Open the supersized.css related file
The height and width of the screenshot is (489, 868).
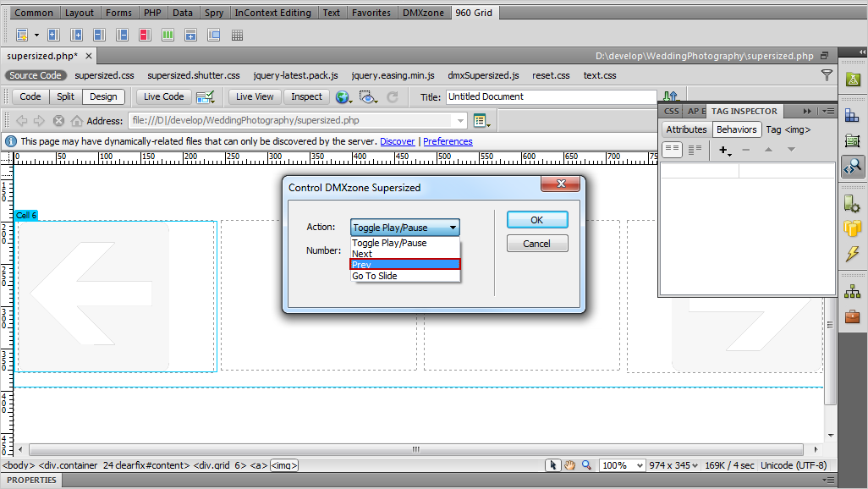105,75
